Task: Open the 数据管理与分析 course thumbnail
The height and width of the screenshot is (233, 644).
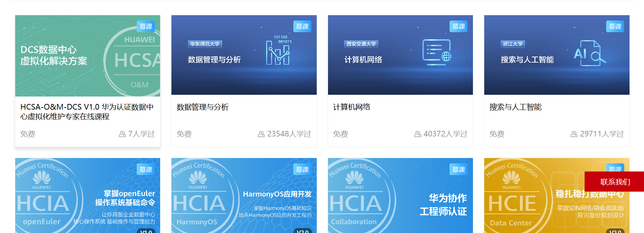Action: tap(244, 55)
